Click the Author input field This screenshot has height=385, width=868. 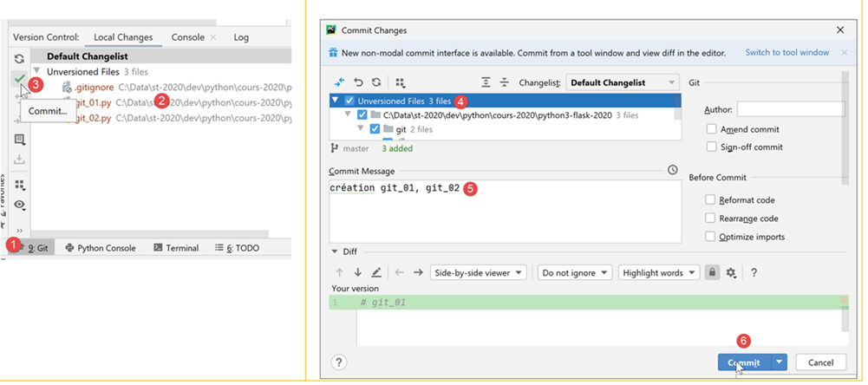pyautogui.click(x=791, y=109)
